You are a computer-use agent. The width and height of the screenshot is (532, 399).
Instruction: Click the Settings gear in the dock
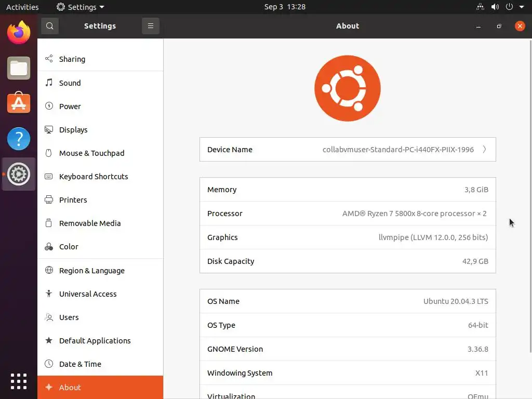click(x=19, y=174)
